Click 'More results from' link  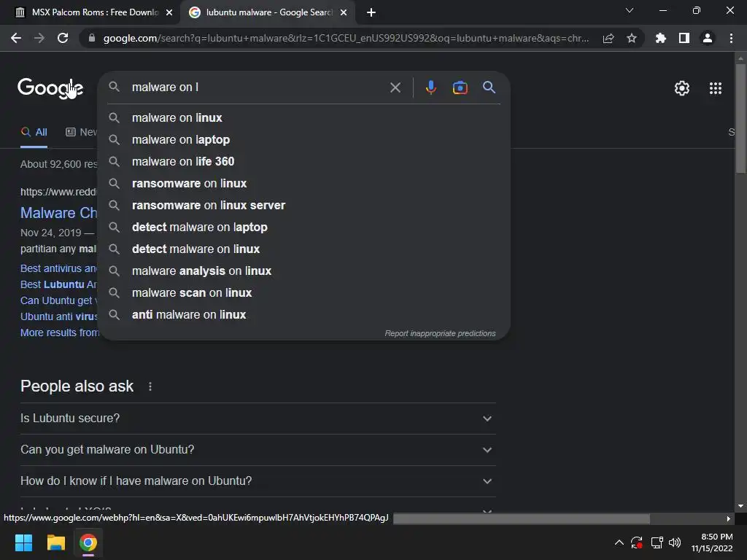60,332
